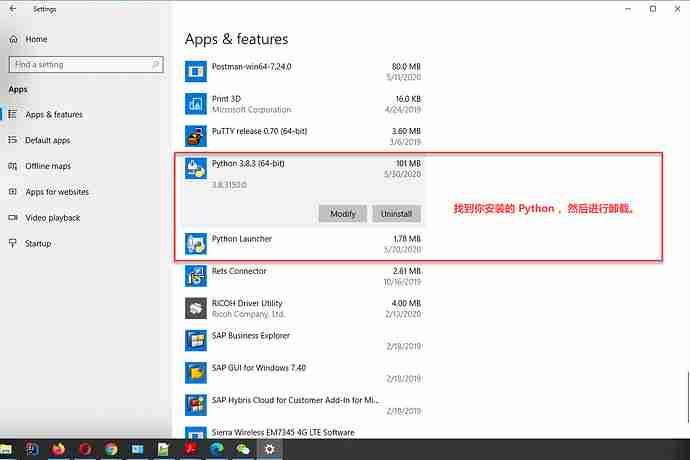Maximize the Settings window
The height and width of the screenshot is (460, 690).
(x=653, y=9)
